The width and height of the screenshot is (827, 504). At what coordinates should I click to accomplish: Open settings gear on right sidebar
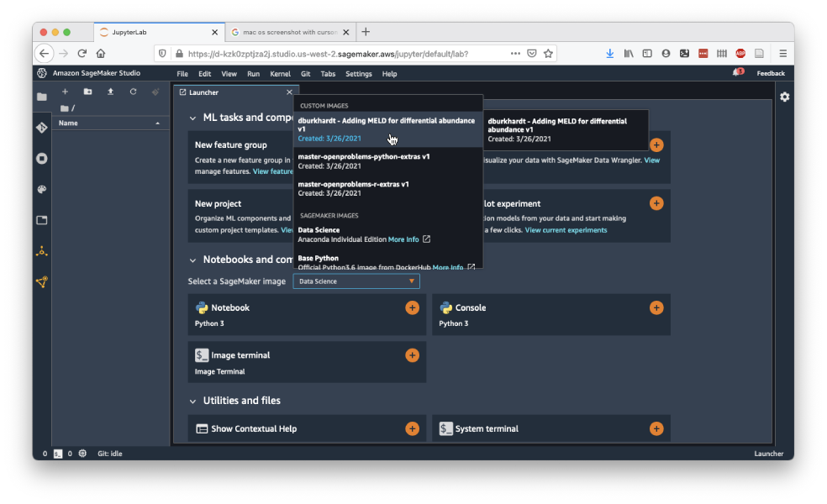(x=785, y=97)
